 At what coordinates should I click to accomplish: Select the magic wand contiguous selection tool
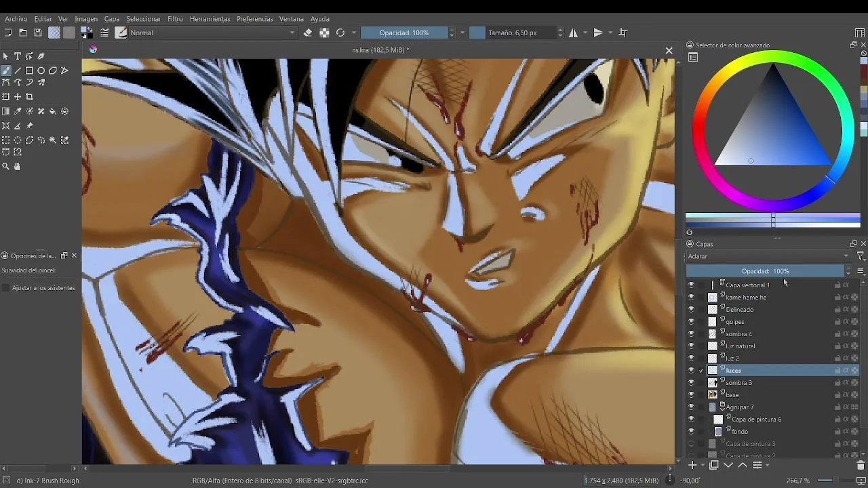point(53,140)
